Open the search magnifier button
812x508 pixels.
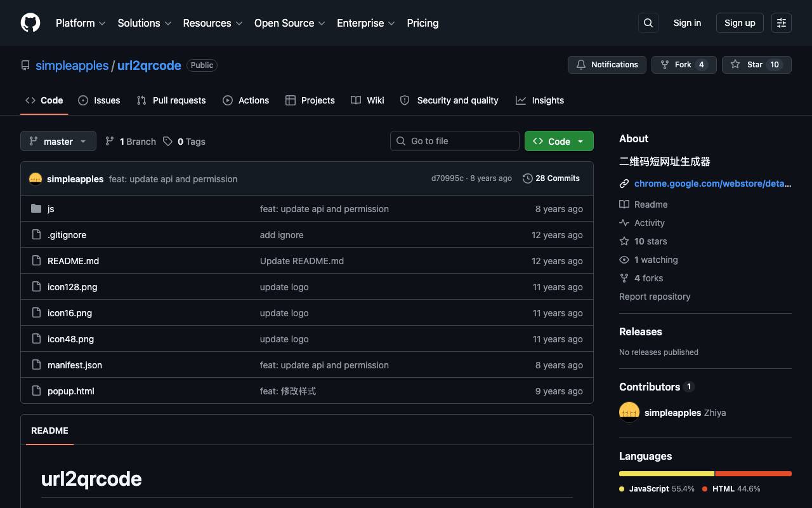(648, 23)
